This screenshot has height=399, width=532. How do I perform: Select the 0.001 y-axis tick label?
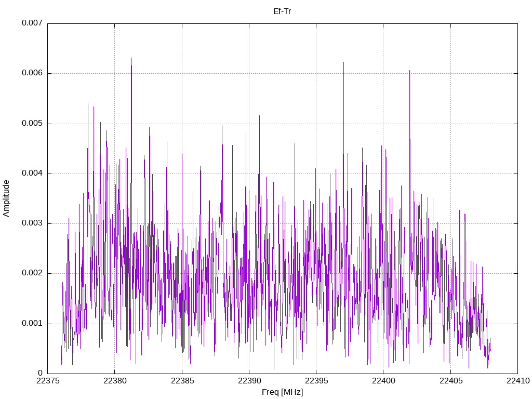tap(32, 323)
